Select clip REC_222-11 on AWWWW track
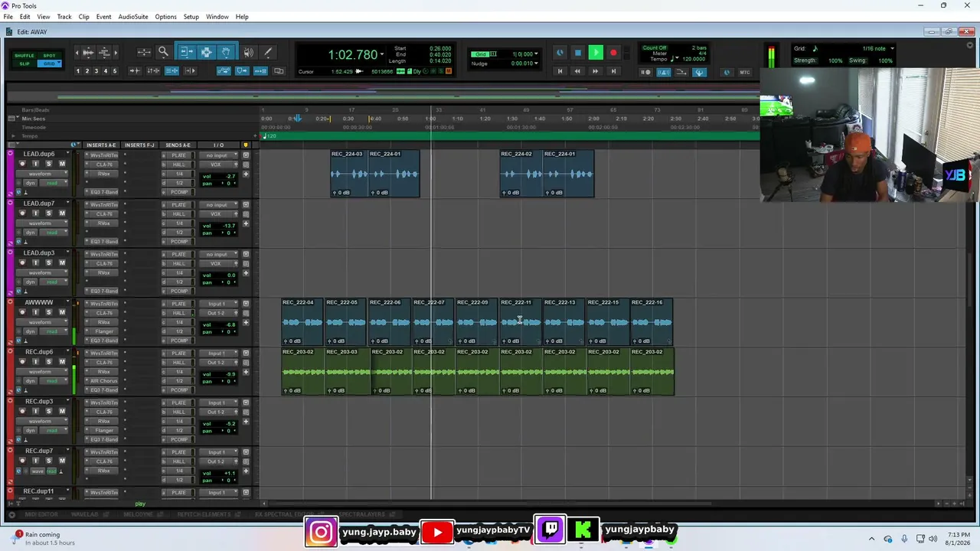The height and width of the screenshot is (551, 980). point(521,321)
